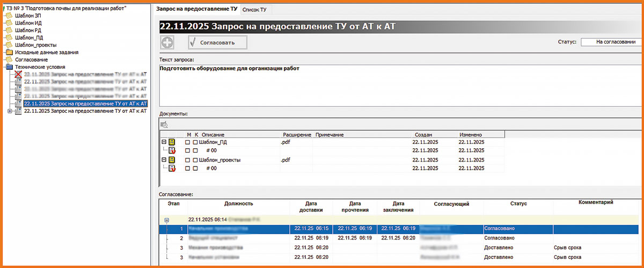This screenshot has width=644, height=268.
Task: Select the Шаблон РД tree item
Action: 28,30
